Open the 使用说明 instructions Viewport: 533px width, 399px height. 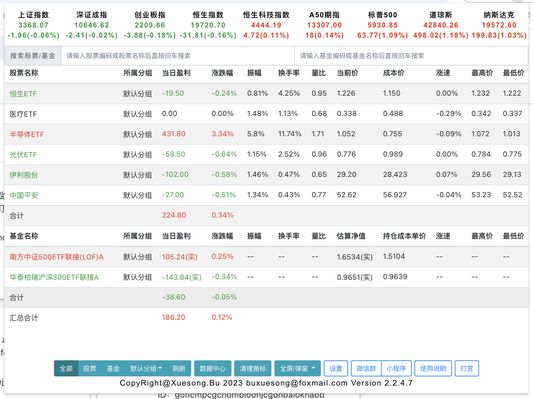pos(433,368)
